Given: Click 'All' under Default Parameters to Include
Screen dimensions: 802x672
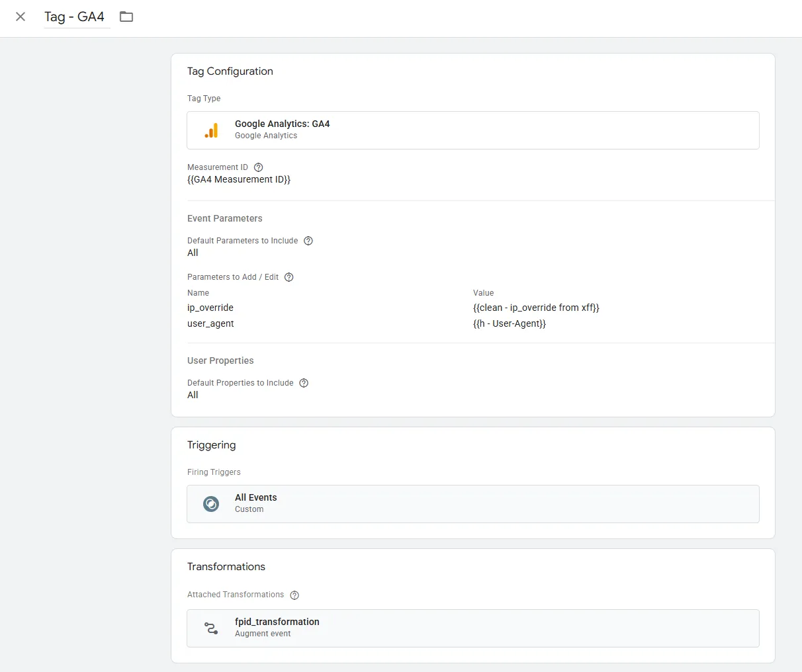Looking at the screenshot, I should tap(193, 253).
